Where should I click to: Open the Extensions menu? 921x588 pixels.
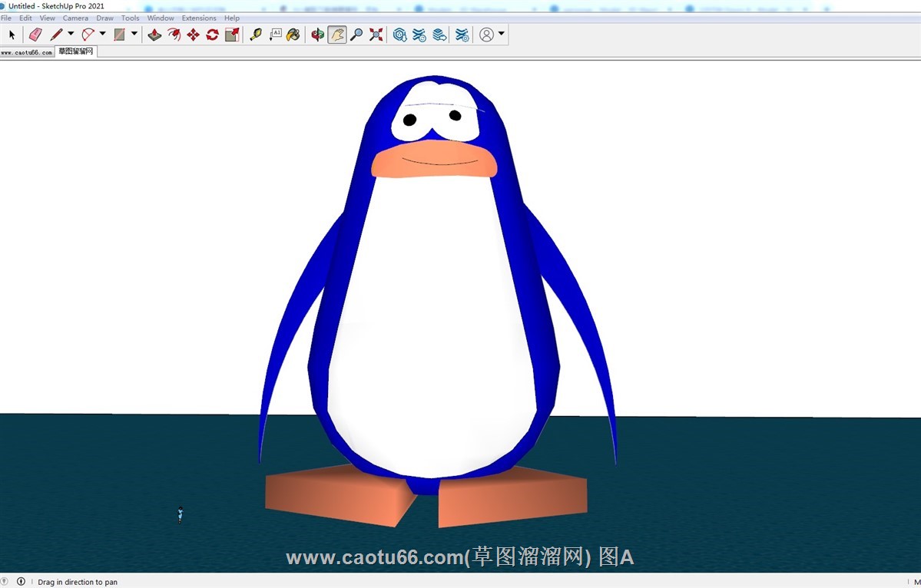[198, 18]
